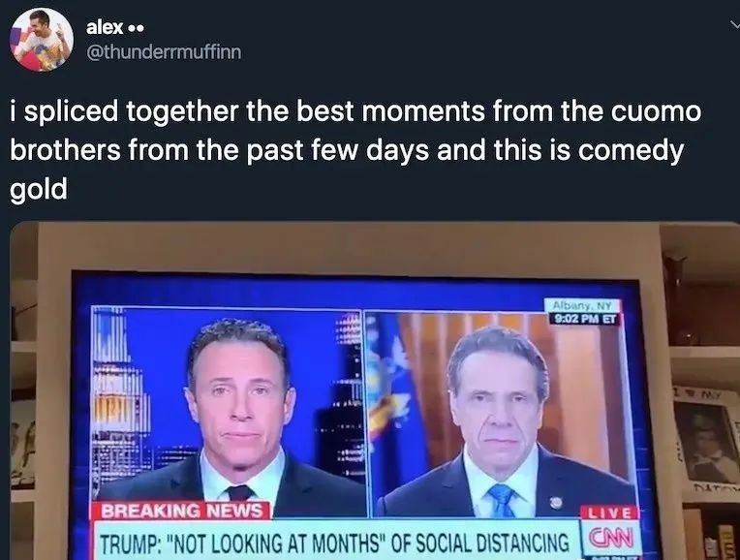
Task: Expand the tweet options chevron
Action: coord(734,23)
